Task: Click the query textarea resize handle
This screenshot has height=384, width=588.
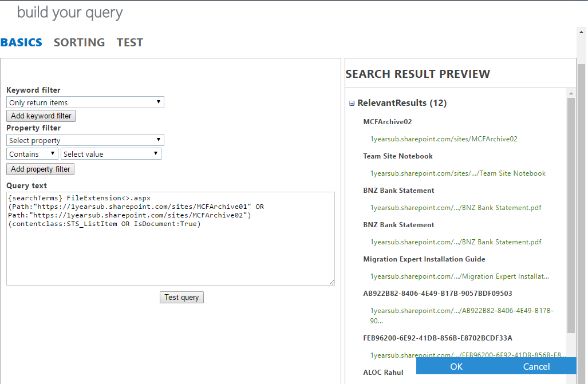Action: coord(332,282)
